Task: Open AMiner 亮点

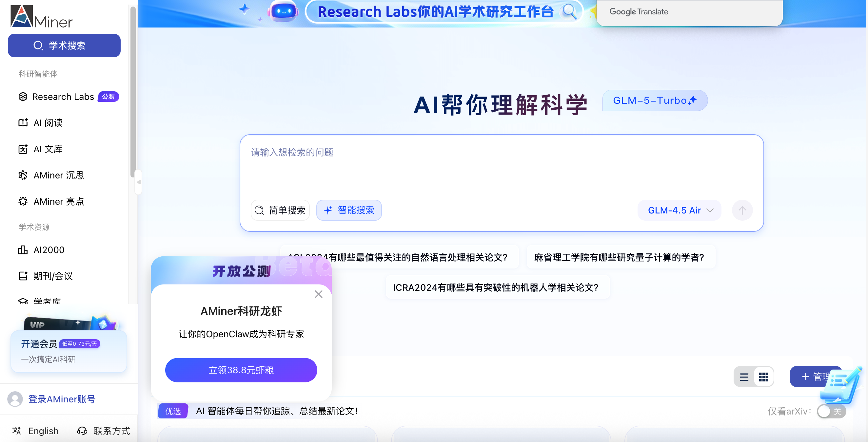Action: pos(59,201)
